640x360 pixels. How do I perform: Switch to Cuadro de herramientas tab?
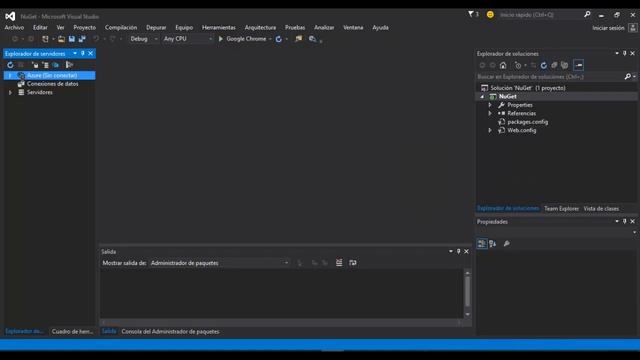pyautogui.click(x=72, y=331)
